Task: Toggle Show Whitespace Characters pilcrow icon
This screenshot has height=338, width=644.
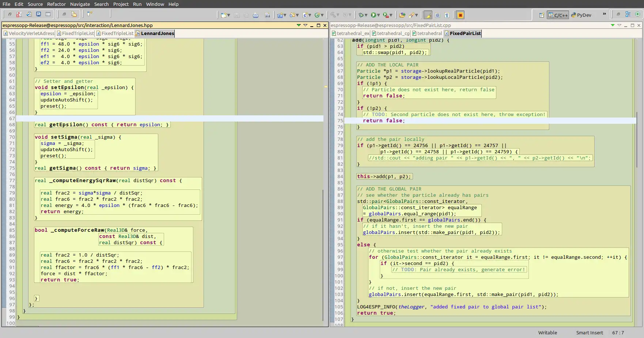Action: (x=447, y=15)
